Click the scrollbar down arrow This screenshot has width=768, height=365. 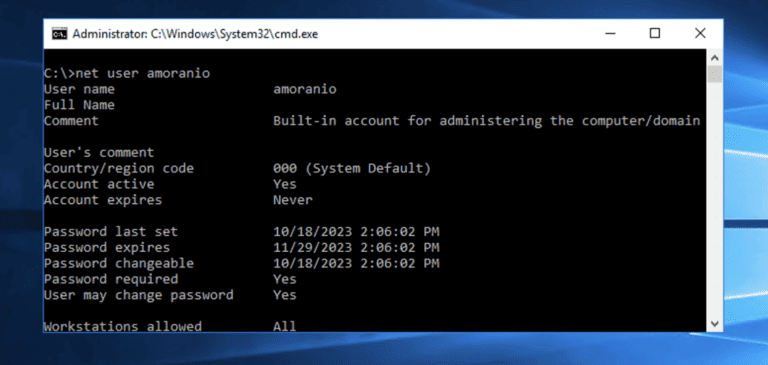[715, 323]
